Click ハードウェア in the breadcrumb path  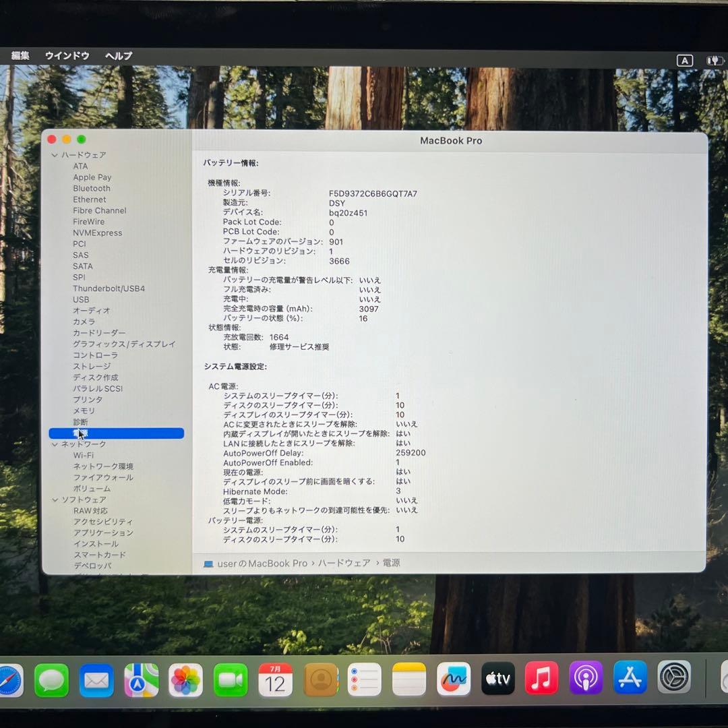click(x=345, y=563)
